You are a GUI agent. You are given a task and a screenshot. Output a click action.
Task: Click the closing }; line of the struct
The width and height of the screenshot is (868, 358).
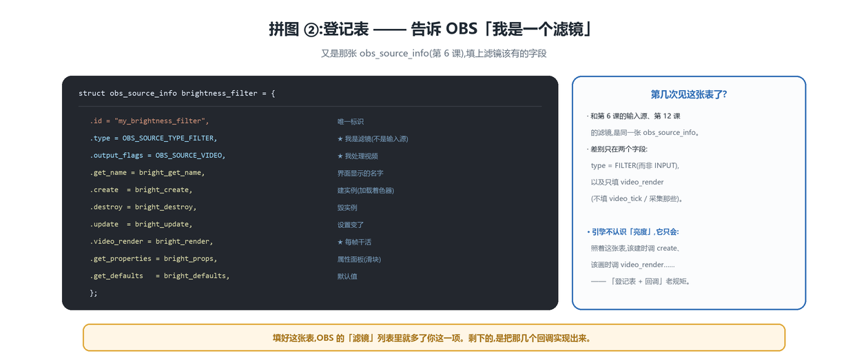(x=94, y=293)
